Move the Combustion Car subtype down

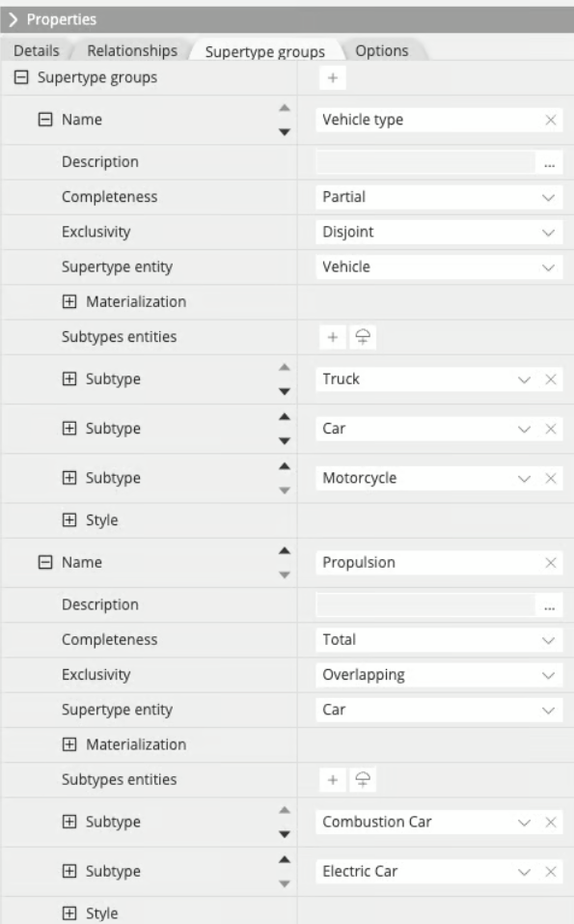[285, 834]
